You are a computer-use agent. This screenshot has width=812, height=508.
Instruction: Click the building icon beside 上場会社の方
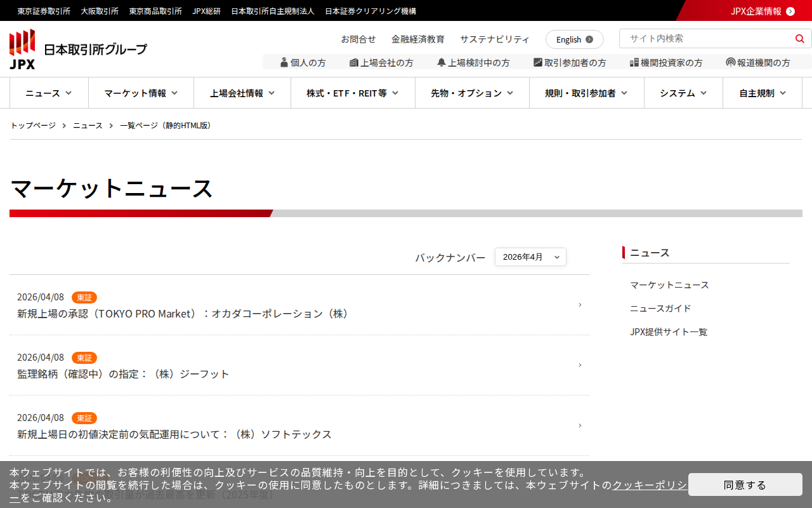[x=354, y=62]
